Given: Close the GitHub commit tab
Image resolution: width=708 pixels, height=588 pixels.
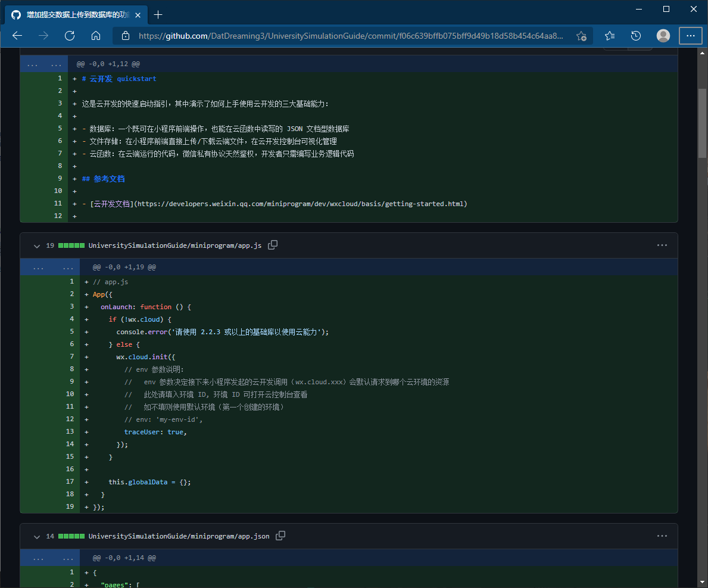Looking at the screenshot, I should click(138, 15).
